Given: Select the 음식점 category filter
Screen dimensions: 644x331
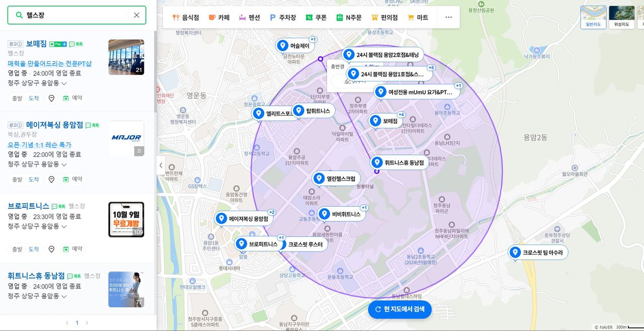Looking at the screenshot, I should click(x=186, y=17).
